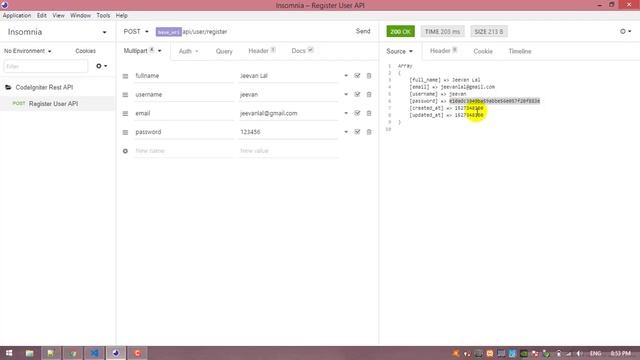The width and height of the screenshot is (640, 360).
Task: Click the drag handle for password row
Action: click(125, 132)
